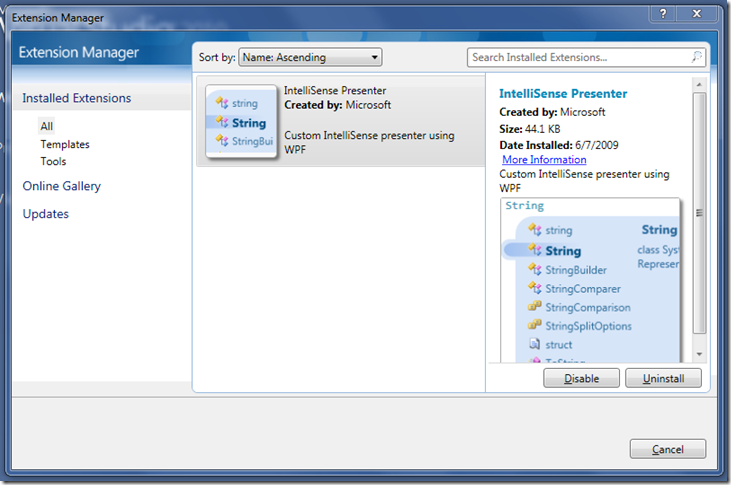Screen dimensions: 731x485
Task: Click the Size: 44.1 KB text
Action: [x=530, y=129]
